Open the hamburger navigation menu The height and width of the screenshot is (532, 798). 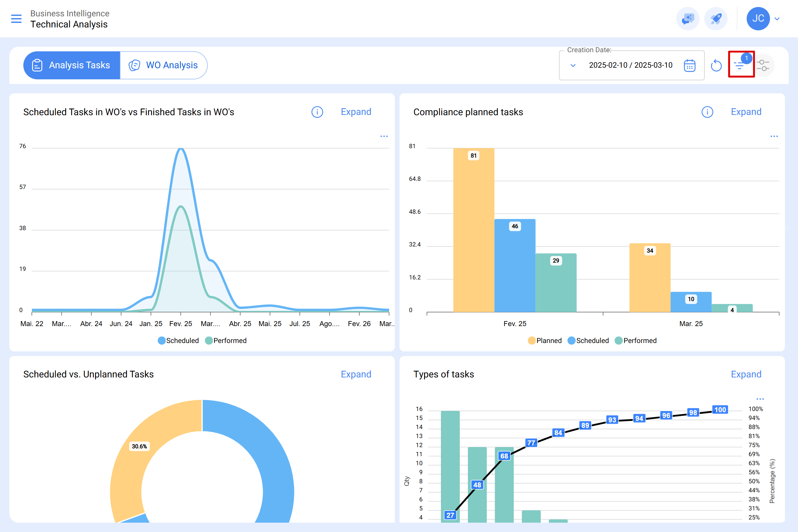[x=16, y=19]
